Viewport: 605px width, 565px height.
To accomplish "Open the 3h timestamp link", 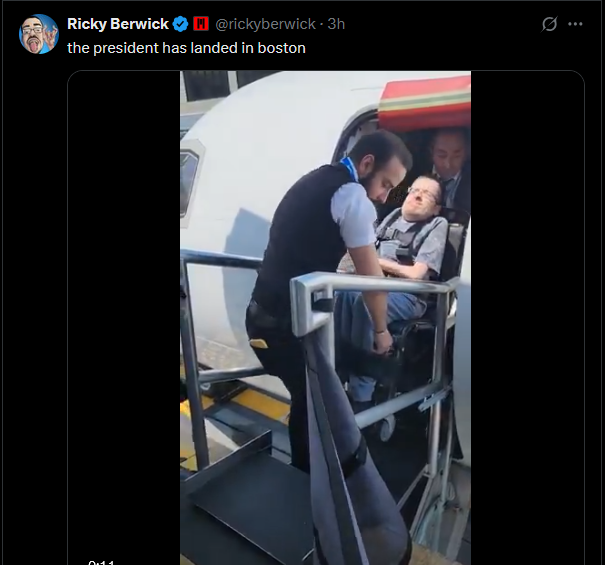I will click(336, 24).
